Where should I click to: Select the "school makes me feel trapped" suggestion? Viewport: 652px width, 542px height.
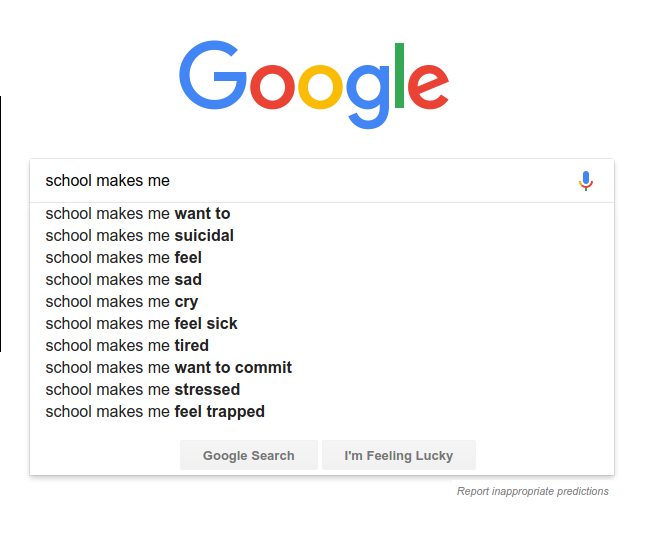click(x=155, y=411)
